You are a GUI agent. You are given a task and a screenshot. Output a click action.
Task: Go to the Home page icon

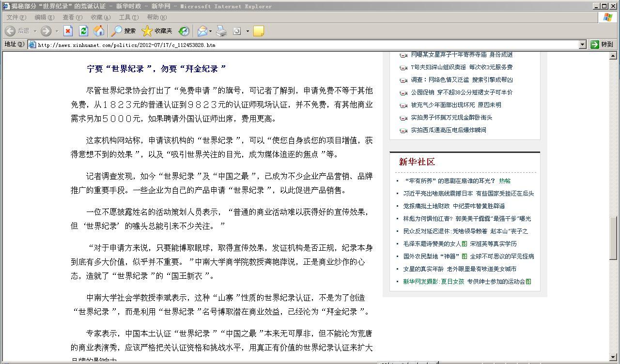[99, 31]
